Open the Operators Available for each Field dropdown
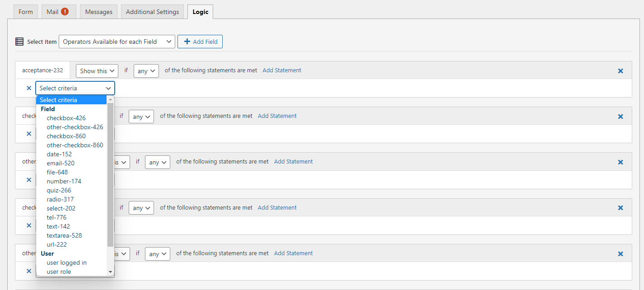This screenshot has width=644, height=290. pyautogui.click(x=117, y=42)
